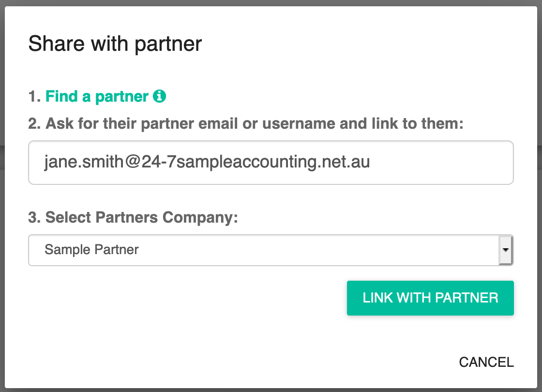Click the Select Partners Company label
Viewport: 542px width, 392px height.
point(133,217)
